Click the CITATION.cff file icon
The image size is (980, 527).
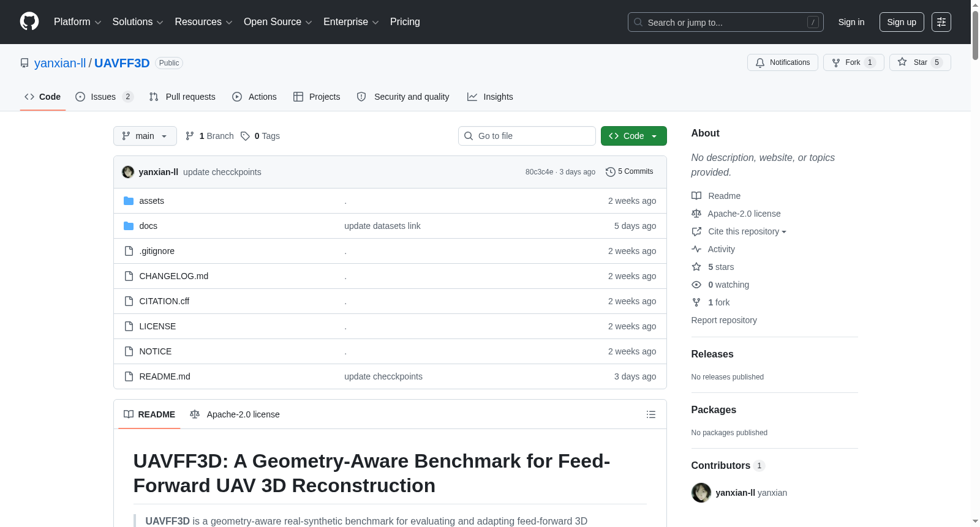tap(129, 301)
